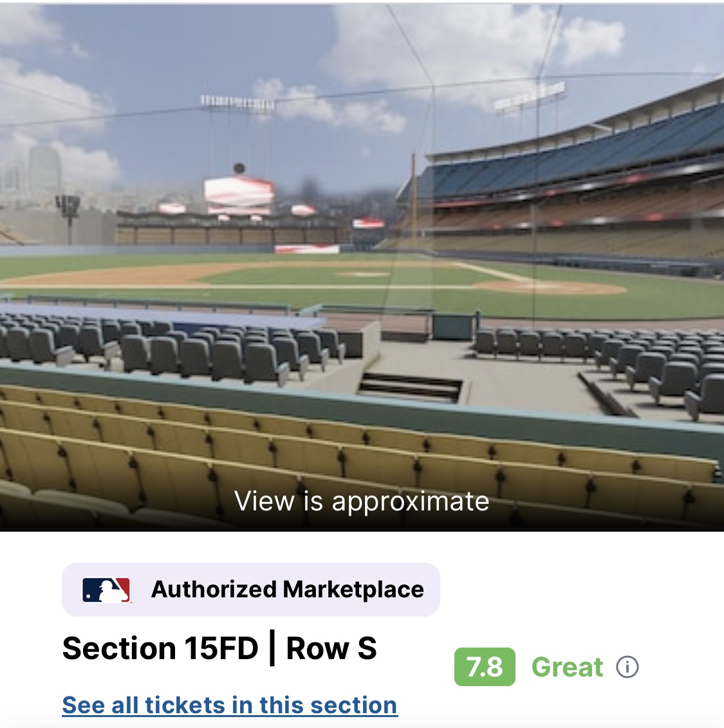Click the Authorized Marketplace text
Screen dimensions: 724x728
pos(287,590)
